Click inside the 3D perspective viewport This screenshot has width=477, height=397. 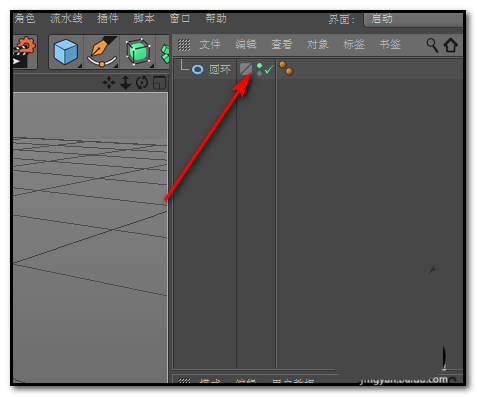point(90,237)
